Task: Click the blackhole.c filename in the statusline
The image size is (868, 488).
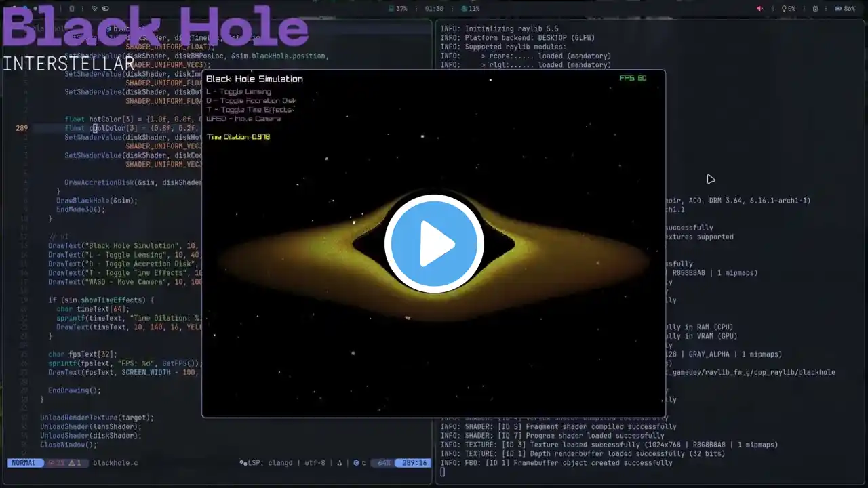Action: (x=115, y=463)
